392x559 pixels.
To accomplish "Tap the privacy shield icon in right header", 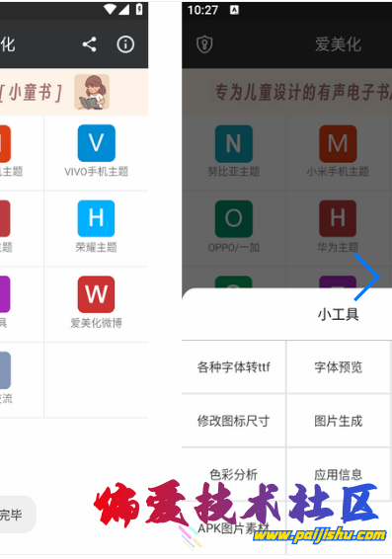I will click(x=204, y=44).
